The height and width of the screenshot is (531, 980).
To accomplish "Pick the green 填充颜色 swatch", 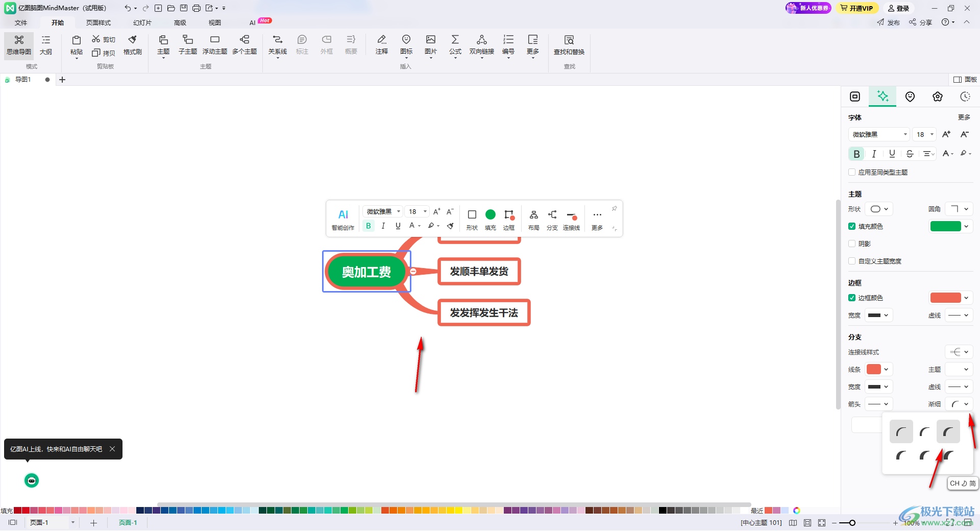I will click(x=945, y=226).
